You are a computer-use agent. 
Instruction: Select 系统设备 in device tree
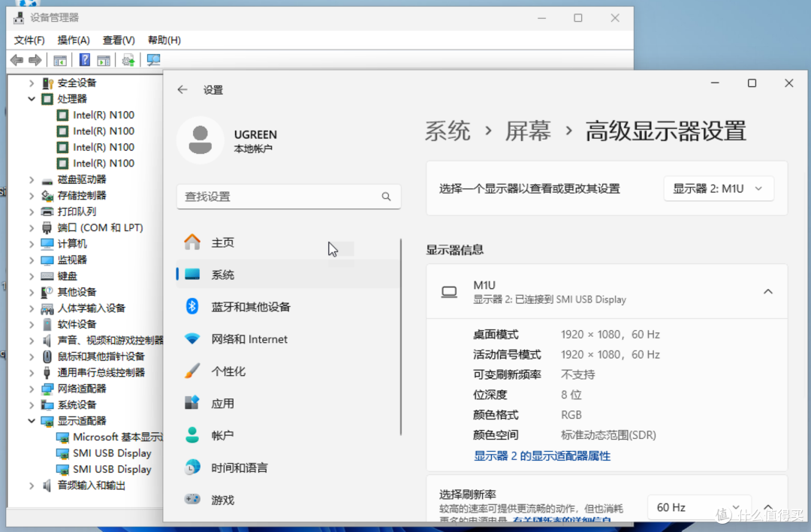[x=77, y=405]
